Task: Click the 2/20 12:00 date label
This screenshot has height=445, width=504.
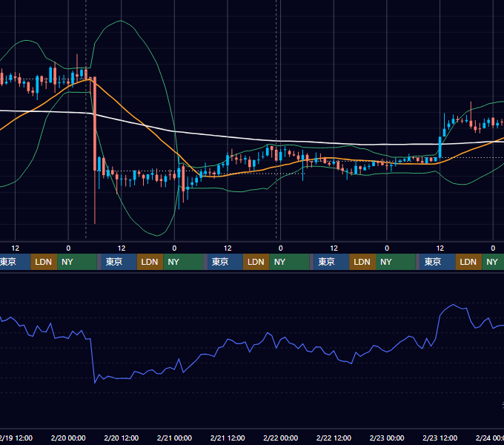Action: [121, 438]
